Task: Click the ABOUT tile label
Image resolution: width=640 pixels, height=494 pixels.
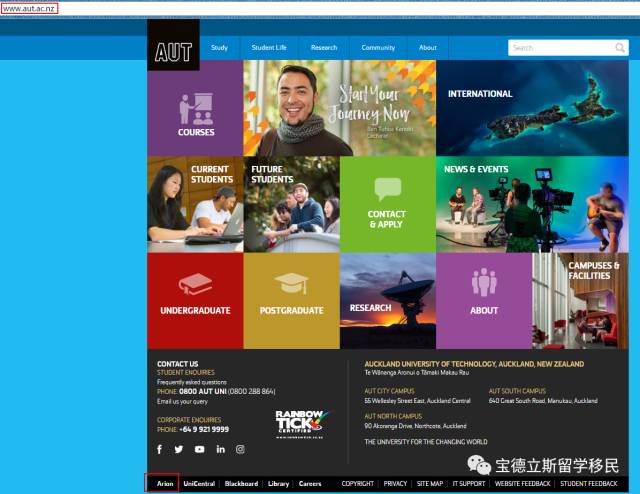Action: coord(484,311)
